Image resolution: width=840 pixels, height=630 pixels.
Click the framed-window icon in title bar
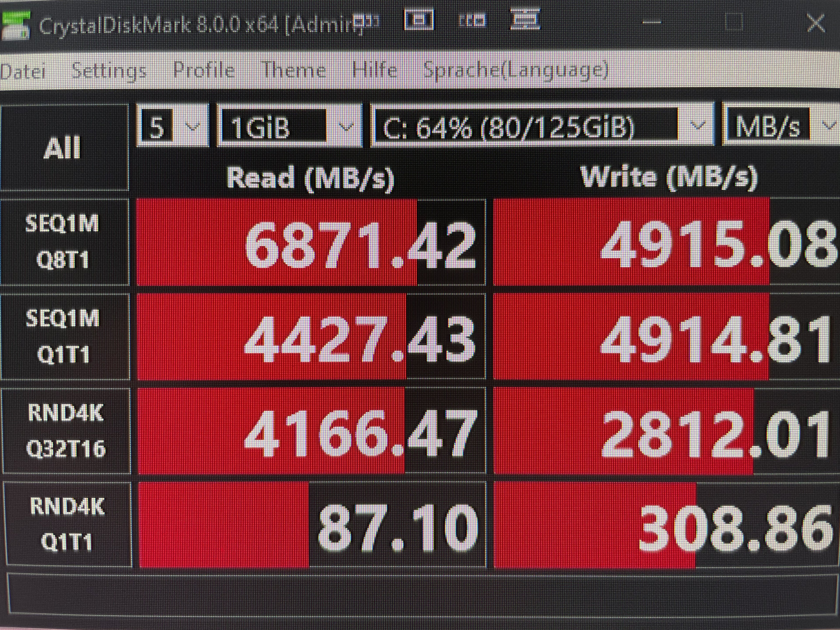pyautogui.click(x=419, y=20)
